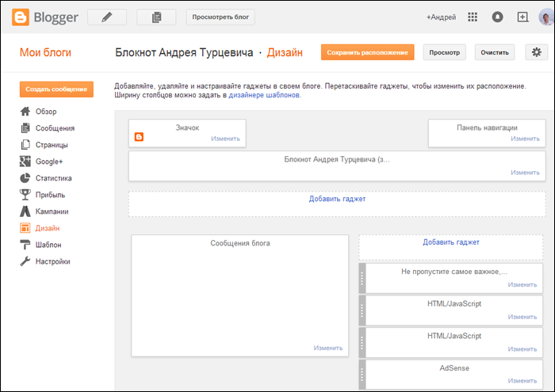Image resolution: width=555 pixels, height=392 pixels.
Task: Click the share plus box icon
Action: pos(522,17)
